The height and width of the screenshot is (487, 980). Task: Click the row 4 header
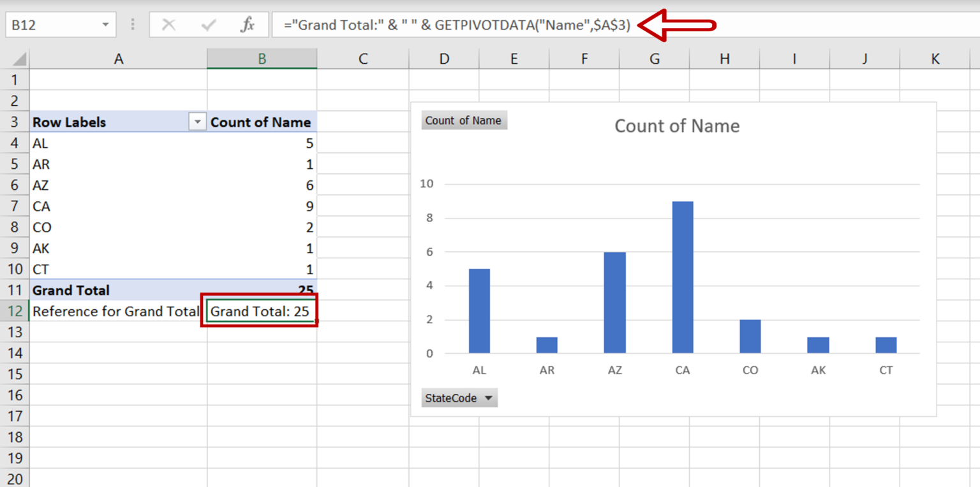click(x=15, y=143)
